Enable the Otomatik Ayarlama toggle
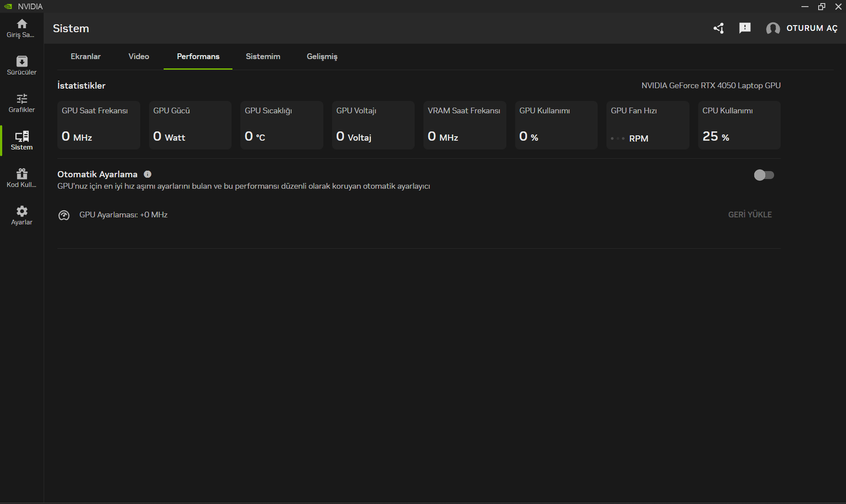846x504 pixels. [764, 175]
